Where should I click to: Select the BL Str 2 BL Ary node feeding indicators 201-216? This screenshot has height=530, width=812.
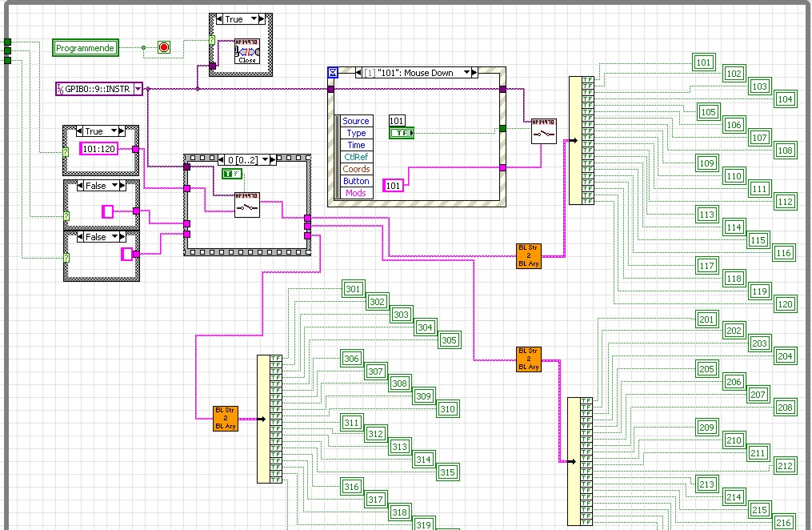pyautogui.click(x=529, y=359)
